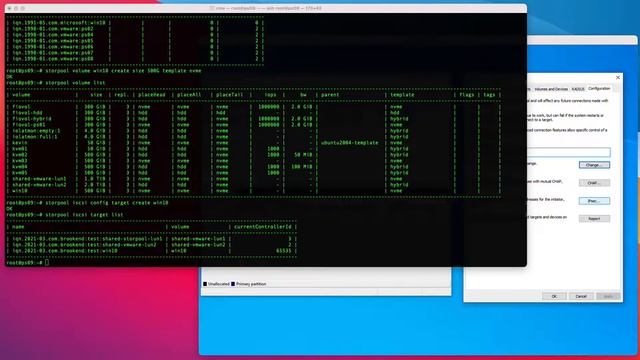Click 'storpool iscsi config target create win10' command
640x360 pixels.
click(x=107, y=202)
